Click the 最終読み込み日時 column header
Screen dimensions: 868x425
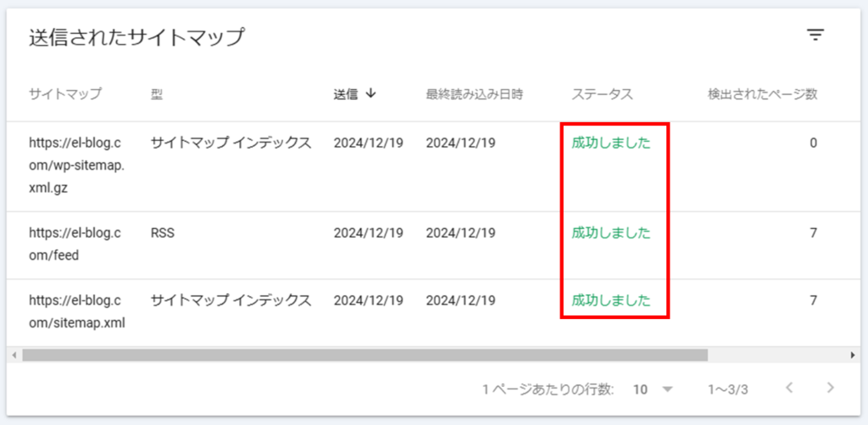(x=475, y=94)
